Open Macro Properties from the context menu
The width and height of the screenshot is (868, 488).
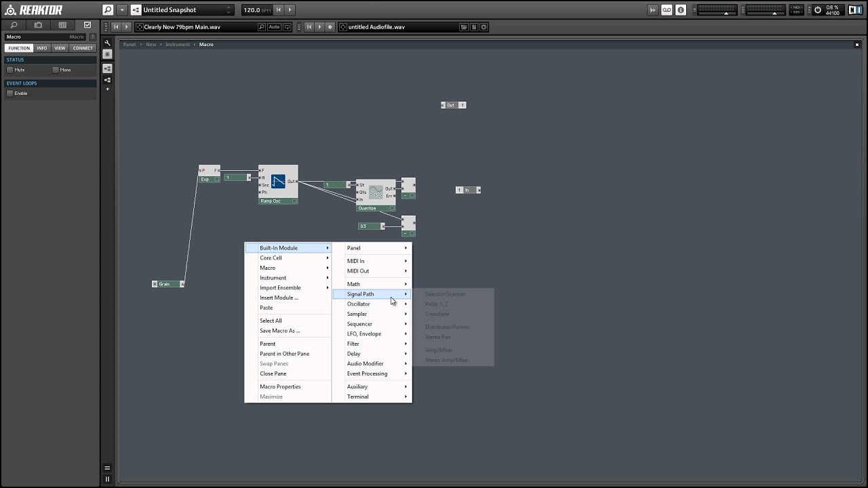[288, 386]
